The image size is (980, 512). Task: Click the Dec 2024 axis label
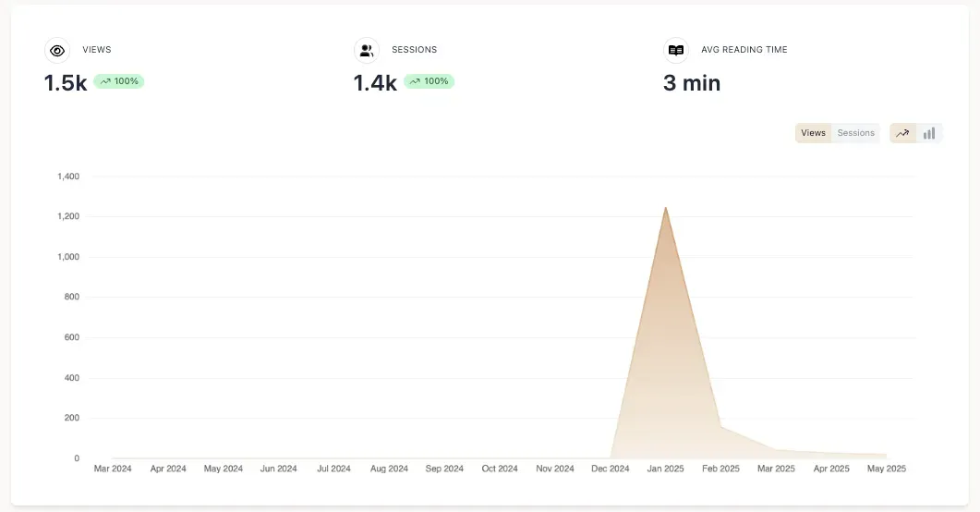pos(611,469)
